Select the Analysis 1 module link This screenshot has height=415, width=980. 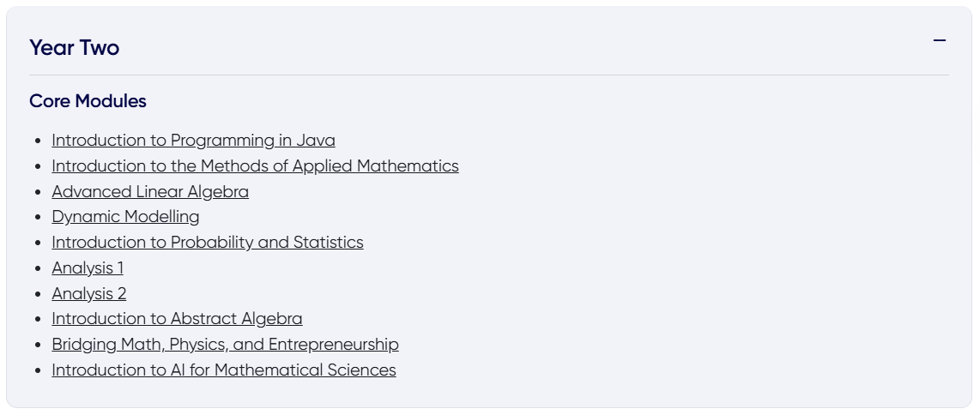[88, 268]
